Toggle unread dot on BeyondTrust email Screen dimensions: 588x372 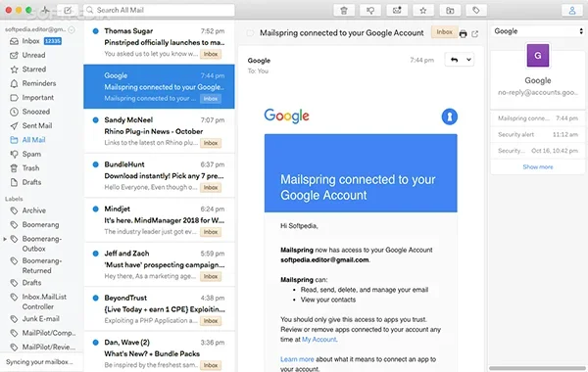96,298
